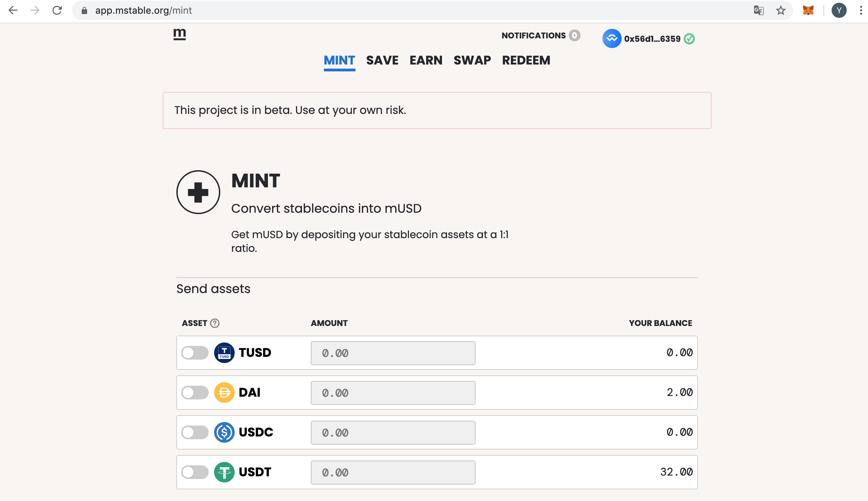Image resolution: width=868 pixels, height=501 pixels.
Task: Click TUSD balance 0.00
Action: 679,352
